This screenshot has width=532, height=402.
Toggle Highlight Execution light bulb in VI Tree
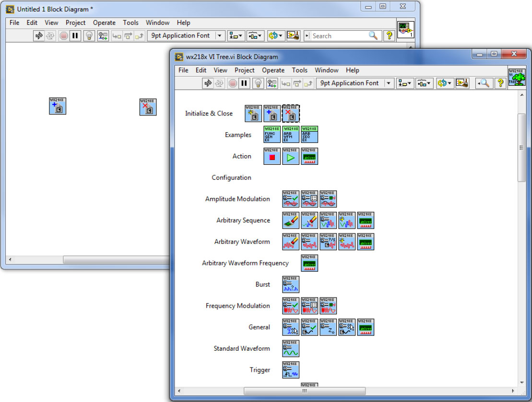tap(258, 83)
